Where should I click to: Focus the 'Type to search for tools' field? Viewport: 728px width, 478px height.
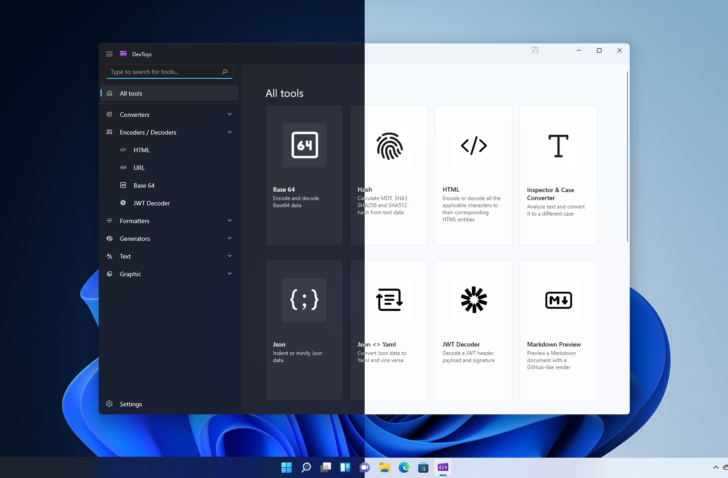tap(169, 71)
